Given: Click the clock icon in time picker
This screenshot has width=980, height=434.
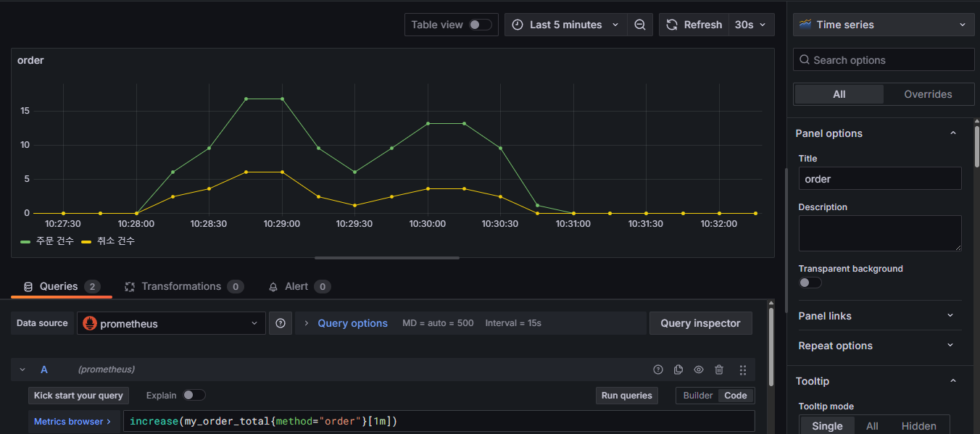Looking at the screenshot, I should pos(518,25).
